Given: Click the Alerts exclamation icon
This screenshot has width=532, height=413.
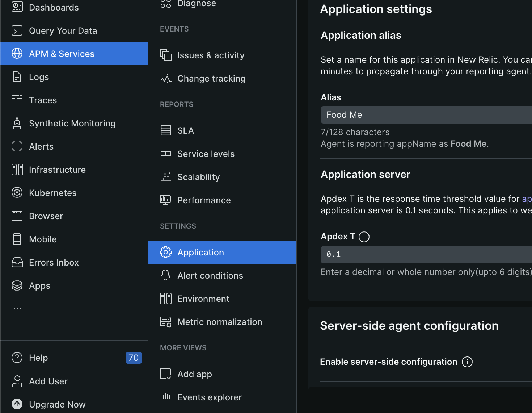Looking at the screenshot, I should [17, 146].
